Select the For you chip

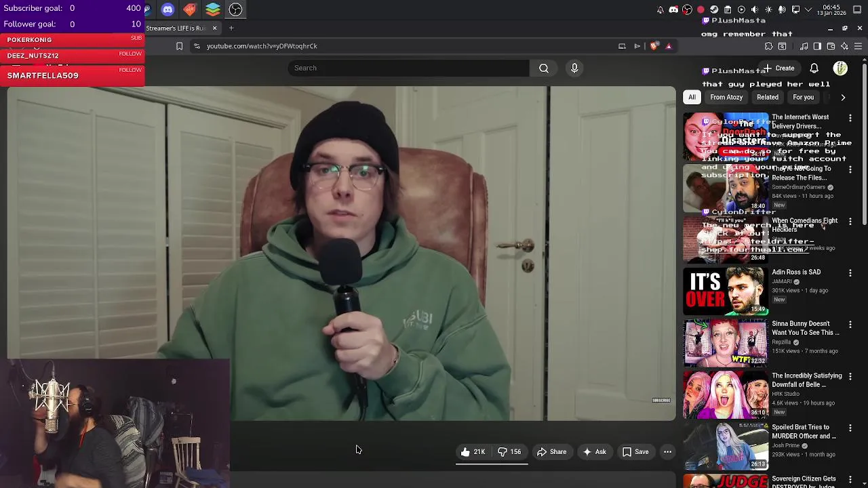coord(803,97)
